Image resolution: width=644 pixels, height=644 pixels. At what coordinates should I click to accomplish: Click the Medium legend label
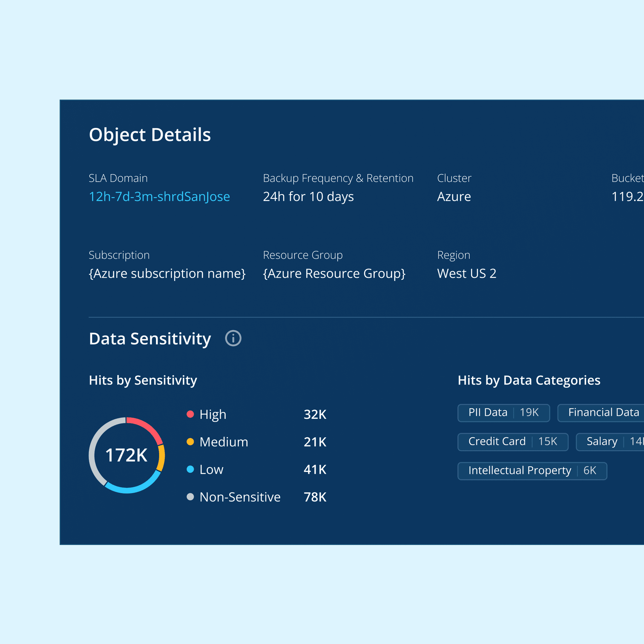[224, 442]
